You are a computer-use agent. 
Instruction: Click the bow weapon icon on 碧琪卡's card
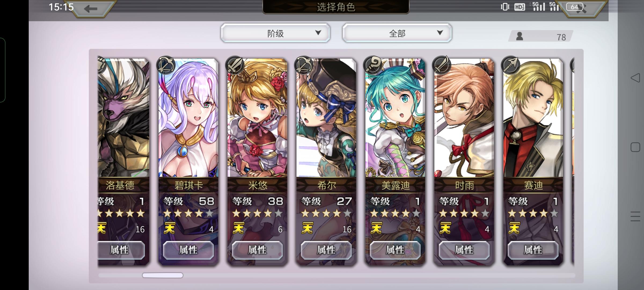pyautogui.click(x=166, y=65)
